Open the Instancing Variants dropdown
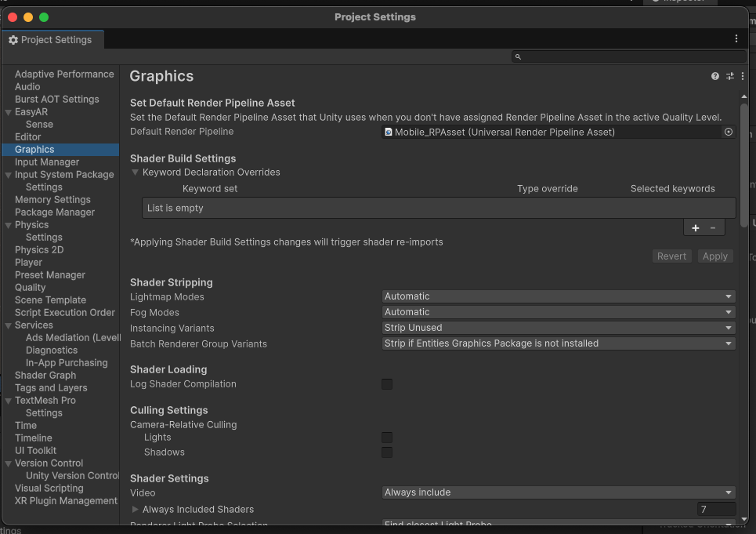 pyautogui.click(x=559, y=328)
